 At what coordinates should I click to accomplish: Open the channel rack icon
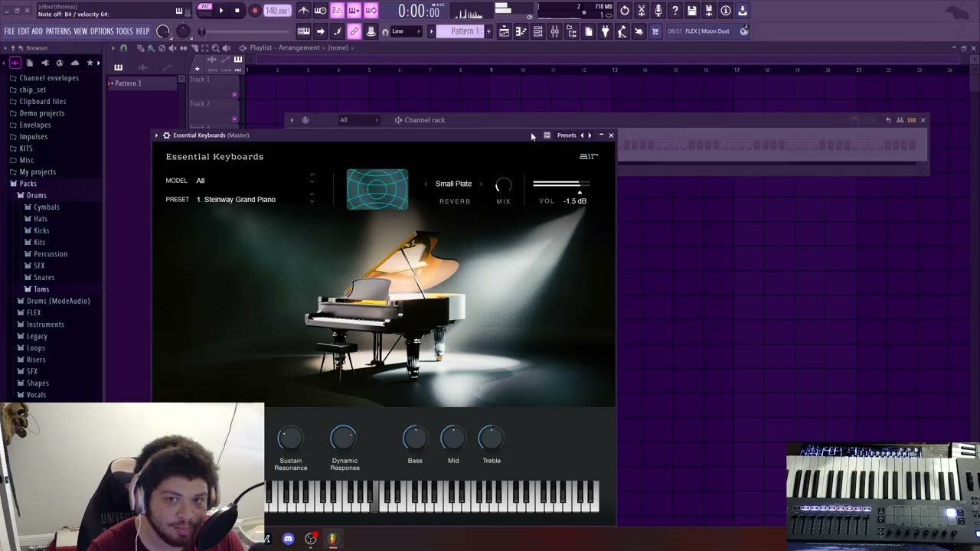tap(537, 31)
